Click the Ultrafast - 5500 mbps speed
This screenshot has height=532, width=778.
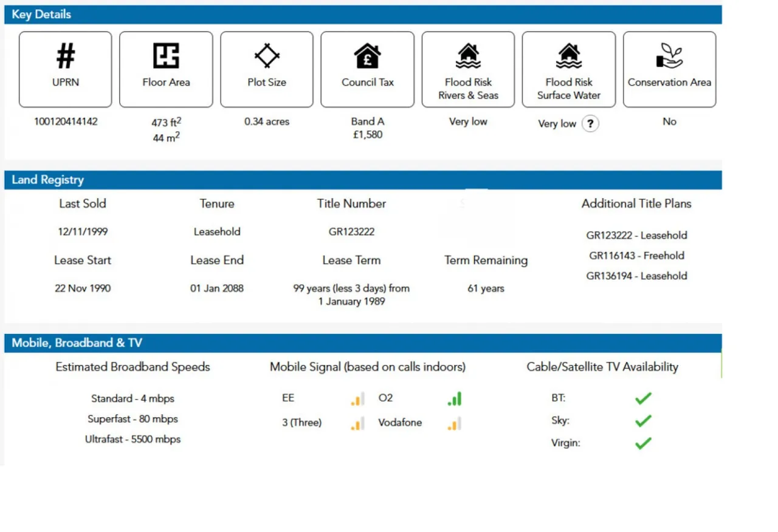tap(133, 439)
